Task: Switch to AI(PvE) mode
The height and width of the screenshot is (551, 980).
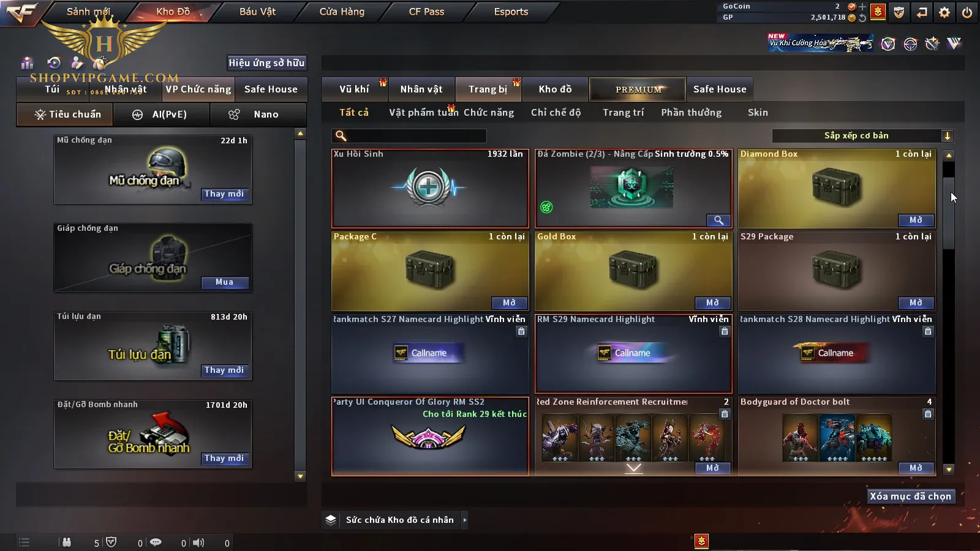Action: tap(161, 114)
